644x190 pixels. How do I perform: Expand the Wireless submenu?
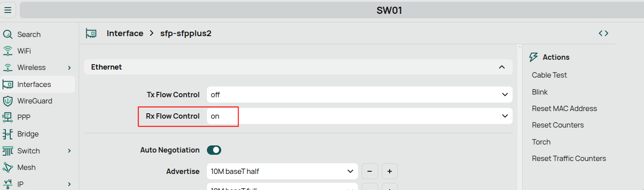pyautogui.click(x=69, y=68)
